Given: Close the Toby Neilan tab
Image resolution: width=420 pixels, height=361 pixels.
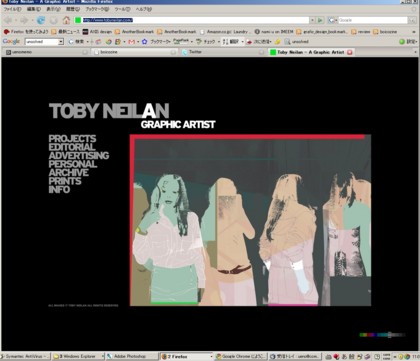Looking at the screenshot, I should 349,52.
